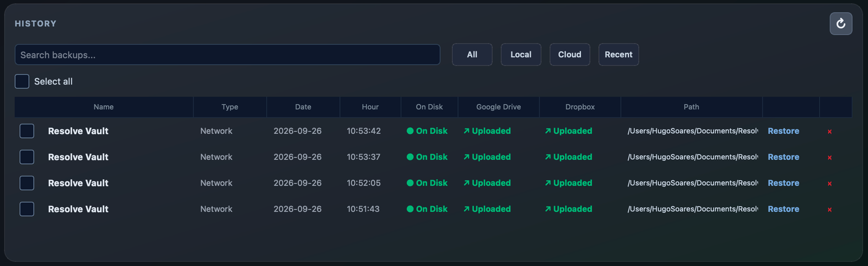
Task: Click the On Disk column header
Action: (x=429, y=107)
